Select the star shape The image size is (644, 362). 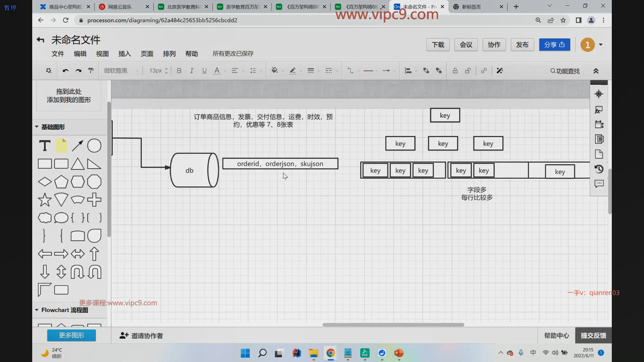pos(45,200)
